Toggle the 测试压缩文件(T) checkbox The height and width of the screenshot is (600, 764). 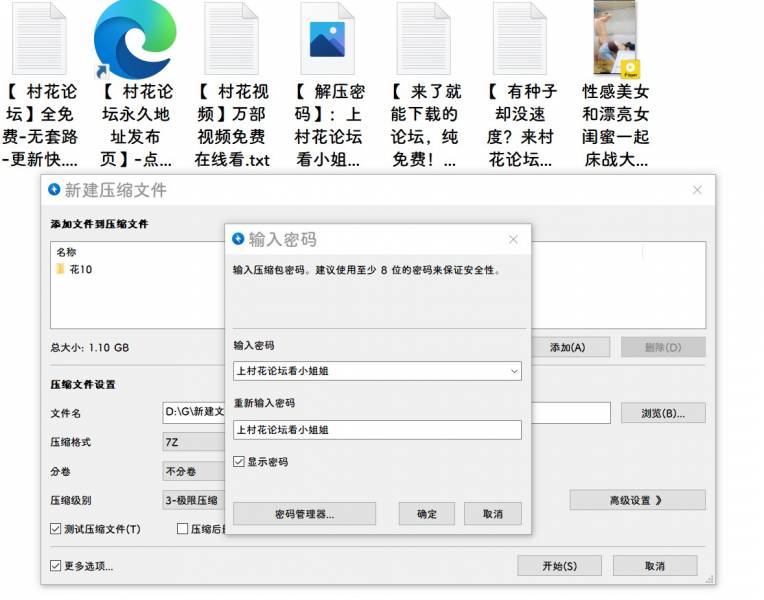coord(56,529)
